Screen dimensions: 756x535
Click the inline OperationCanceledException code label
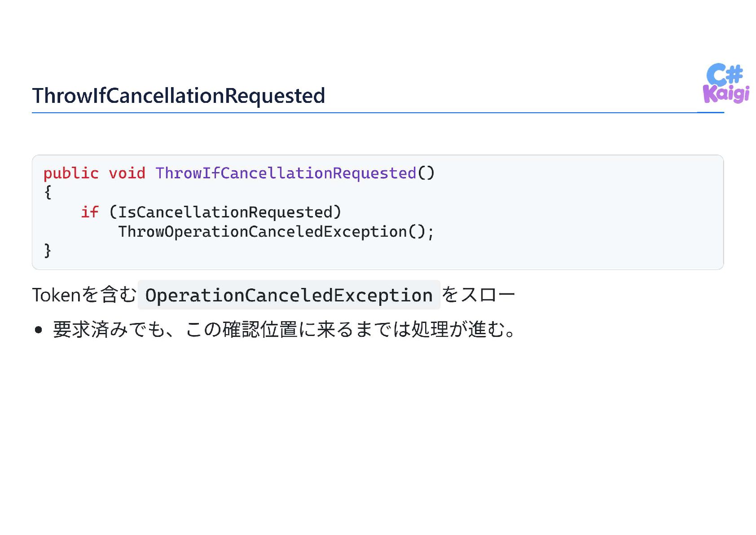point(289,295)
